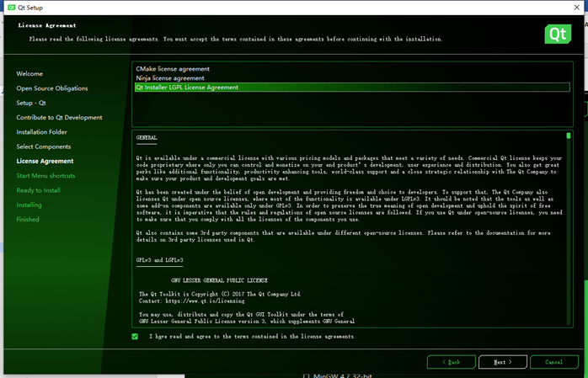Open the Welcome step in sidebar
The width and height of the screenshot is (588, 378).
(x=29, y=74)
